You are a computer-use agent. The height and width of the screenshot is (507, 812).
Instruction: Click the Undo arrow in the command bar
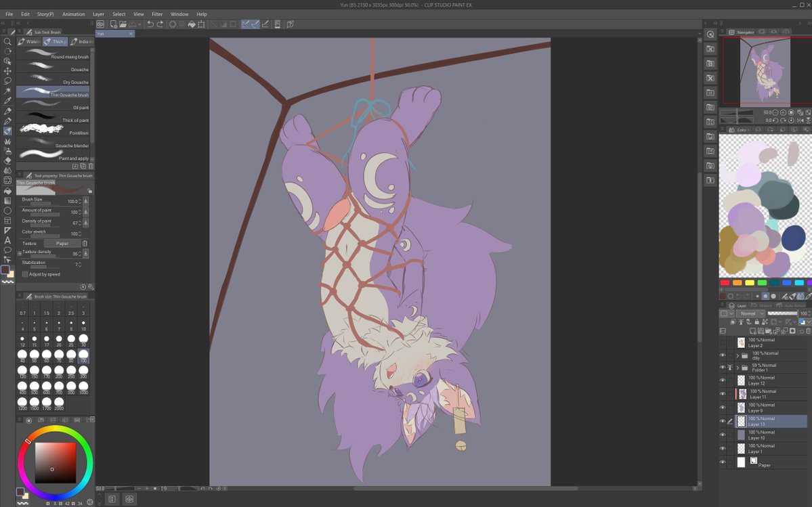150,24
